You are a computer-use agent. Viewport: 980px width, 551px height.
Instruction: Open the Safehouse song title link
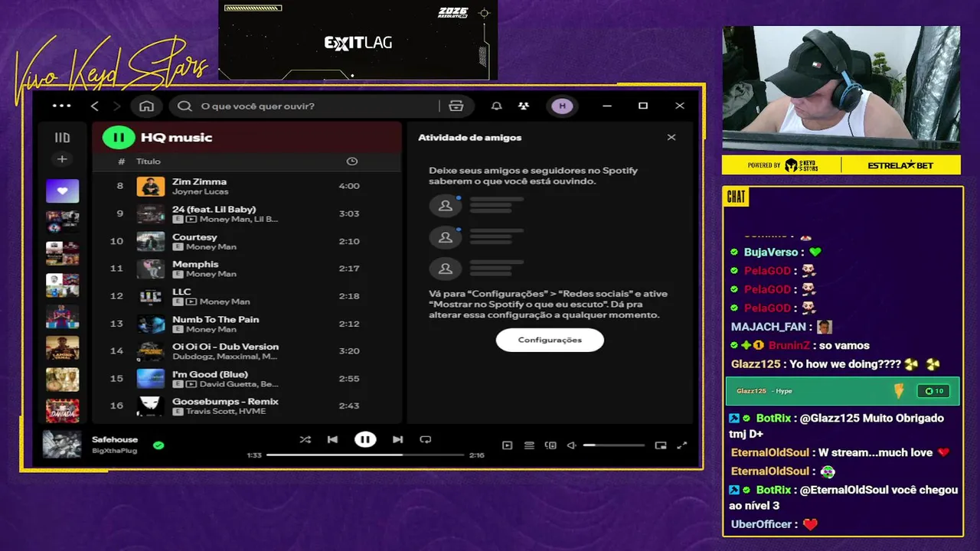(x=115, y=439)
